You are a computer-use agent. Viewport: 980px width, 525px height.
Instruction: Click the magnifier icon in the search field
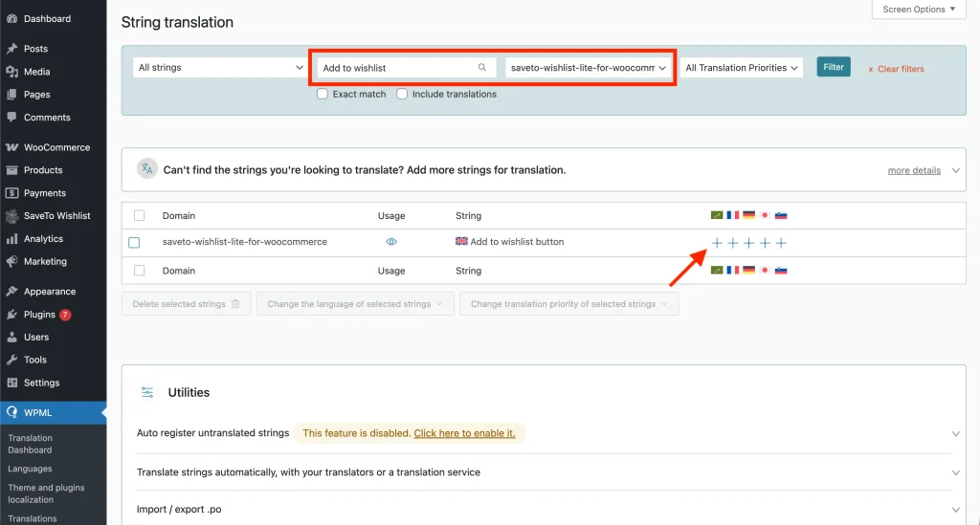(x=482, y=68)
